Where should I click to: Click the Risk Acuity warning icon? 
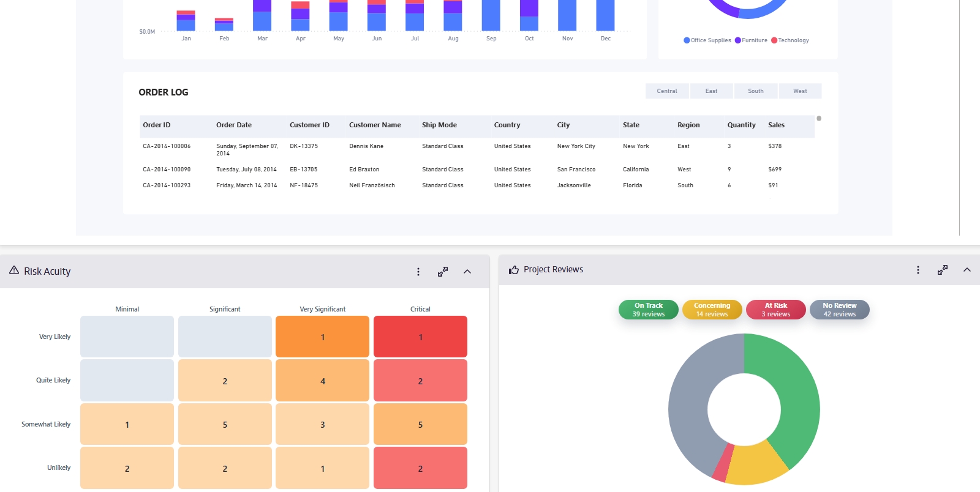[x=14, y=270]
